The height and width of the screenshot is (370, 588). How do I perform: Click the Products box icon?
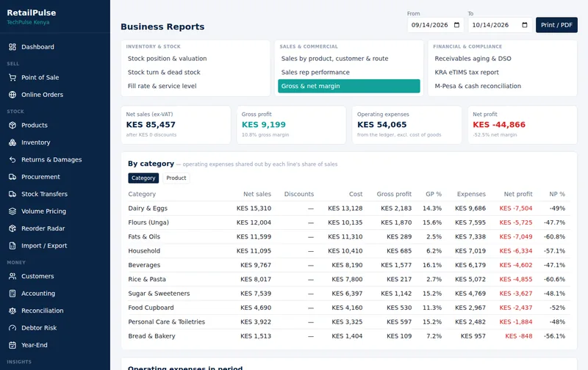pyautogui.click(x=12, y=125)
